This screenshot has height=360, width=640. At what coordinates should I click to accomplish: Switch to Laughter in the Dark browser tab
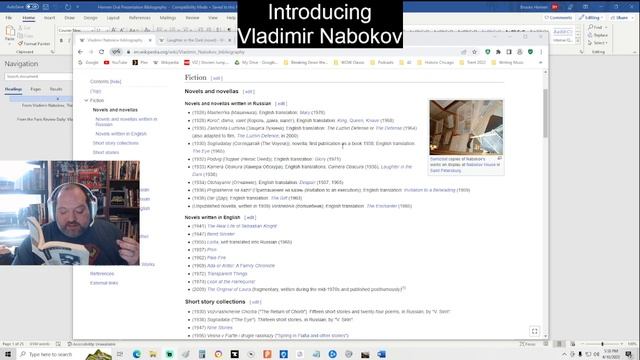tap(193, 40)
